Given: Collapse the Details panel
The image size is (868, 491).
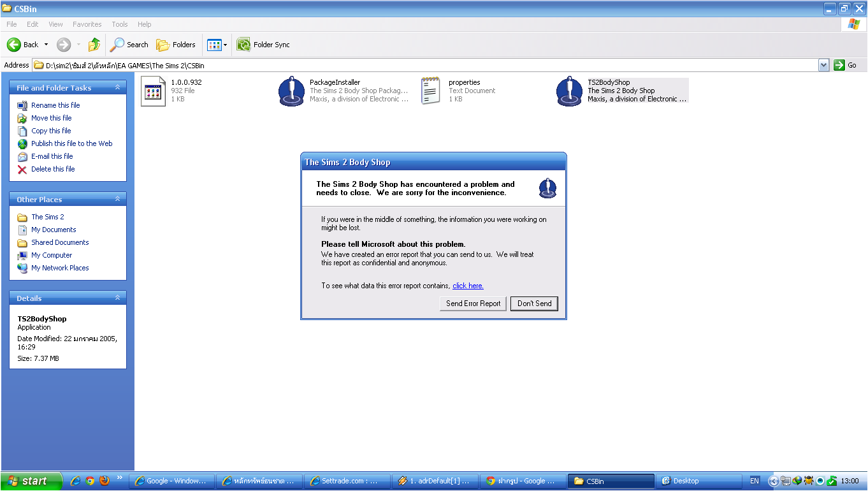Looking at the screenshot, I should (x=117, y=298).
